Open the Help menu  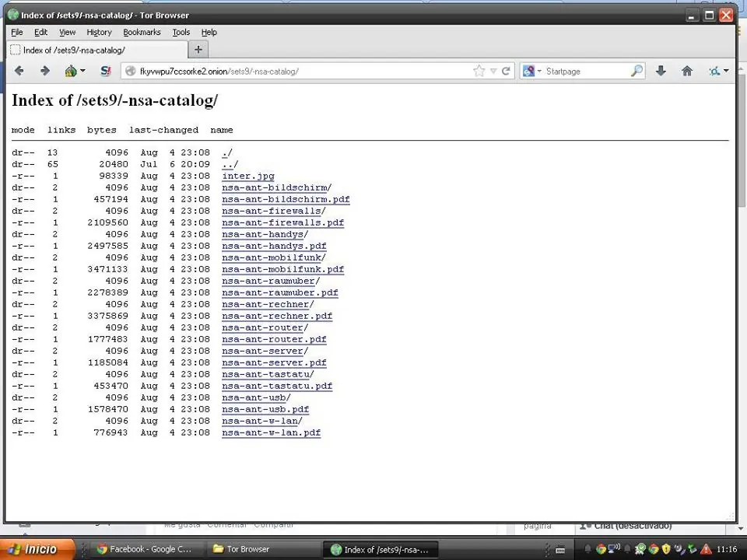(209, 33)
